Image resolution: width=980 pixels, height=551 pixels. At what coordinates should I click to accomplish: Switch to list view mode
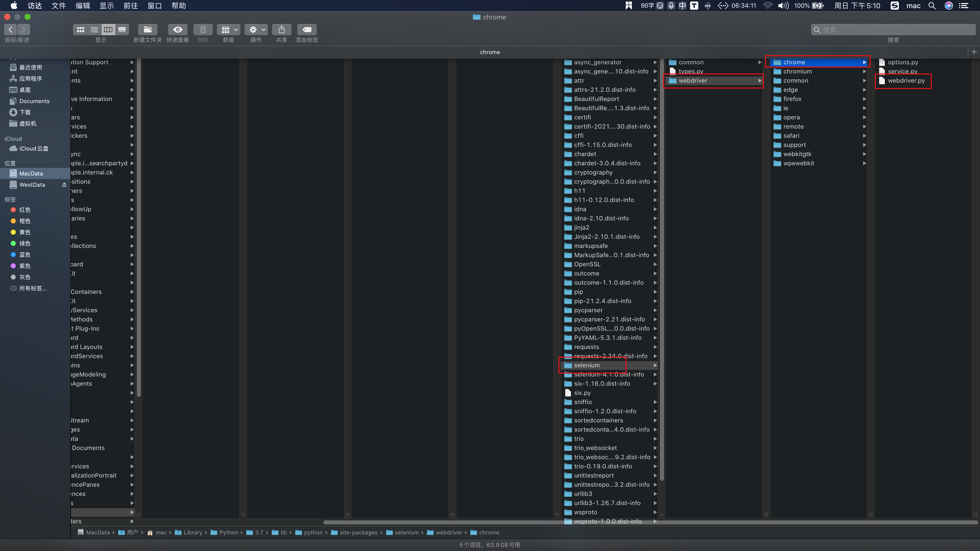(94, 30)
